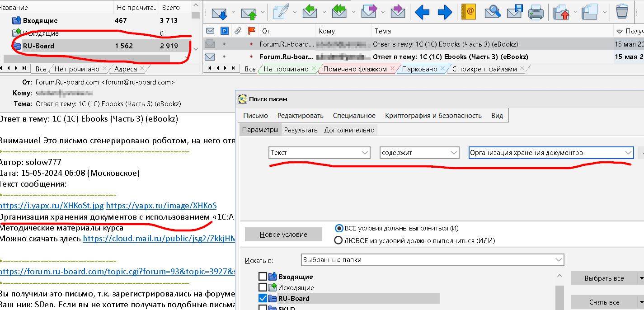The height and width of the screenshot is (310, 644).
Task: Select ВСЕ условия должны выполниться radio
Action: tap(338, 228)
